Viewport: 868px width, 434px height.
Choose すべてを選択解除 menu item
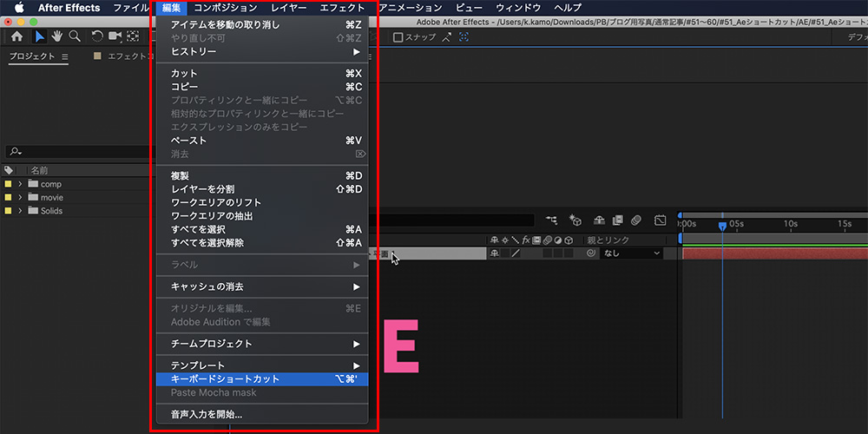(x=262, y=242)
